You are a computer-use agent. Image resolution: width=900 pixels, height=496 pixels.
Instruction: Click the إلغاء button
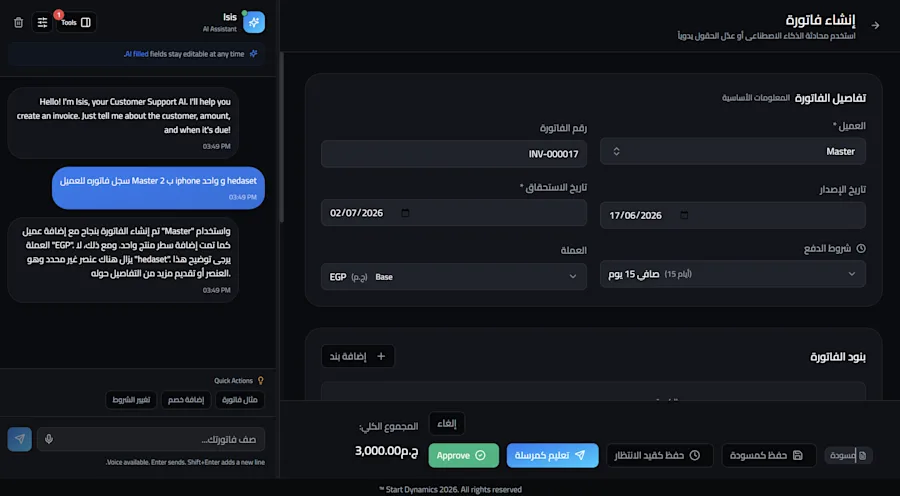tap(447, 424)
